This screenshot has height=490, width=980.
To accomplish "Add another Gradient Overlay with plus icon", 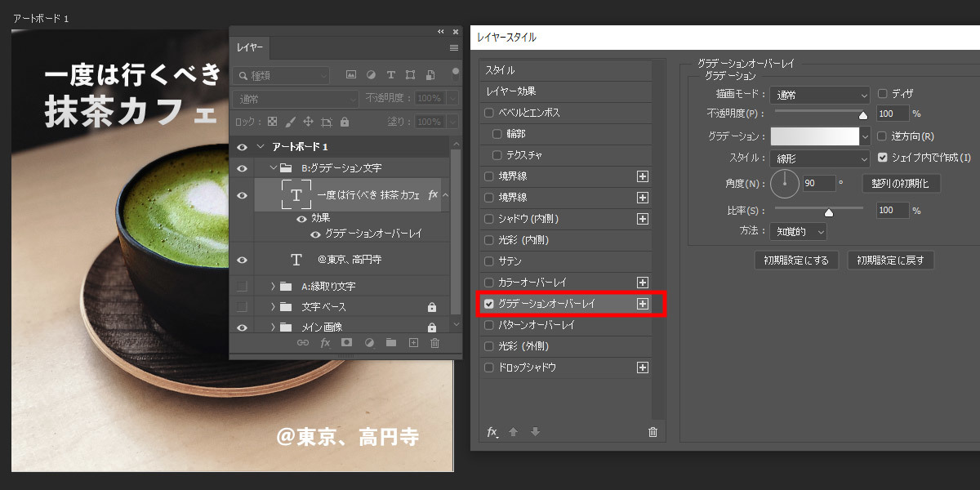I will pyautogui.click(x=643, y=304).
